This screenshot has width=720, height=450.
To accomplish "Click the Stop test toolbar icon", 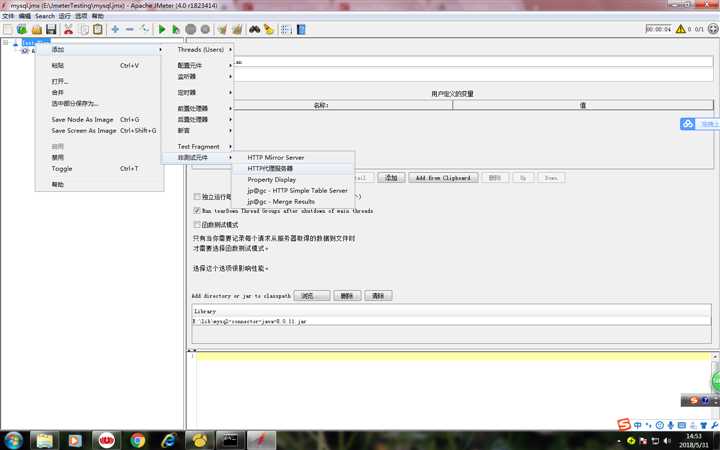I will click(x=191, y=29).
